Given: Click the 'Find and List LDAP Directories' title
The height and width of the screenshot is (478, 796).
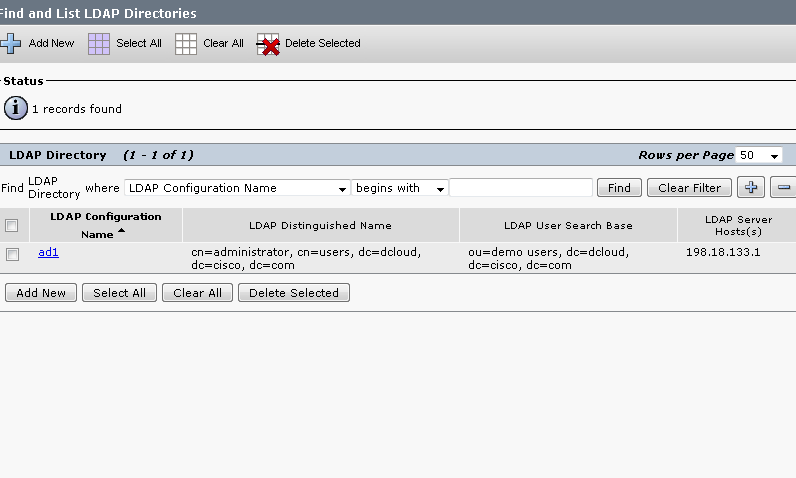Looking at the screenshot, I should click(x=98, y=13).
